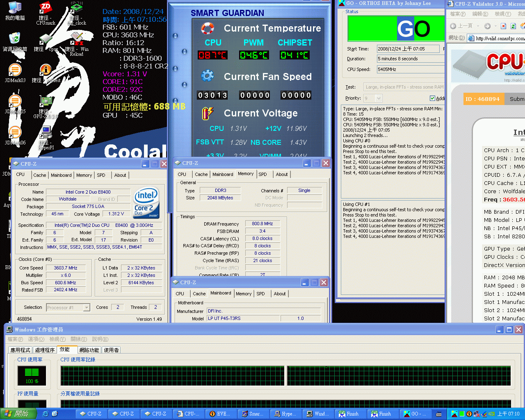Viewport: 525px width, 420px height.
Task: Click the gear icon beside Current Fan Speed
Action: pos(208,76)
